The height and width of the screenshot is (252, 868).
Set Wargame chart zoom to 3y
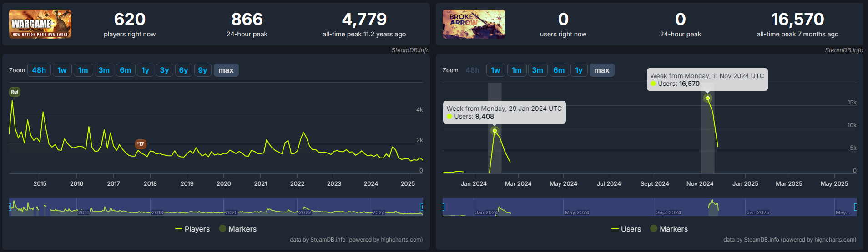pos(165,70)
